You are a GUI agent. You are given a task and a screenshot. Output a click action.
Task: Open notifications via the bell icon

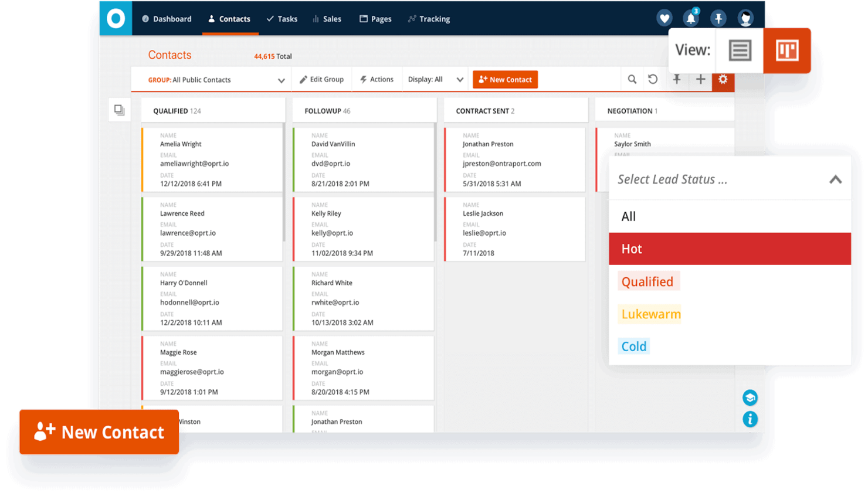click(x=690, y=18)
